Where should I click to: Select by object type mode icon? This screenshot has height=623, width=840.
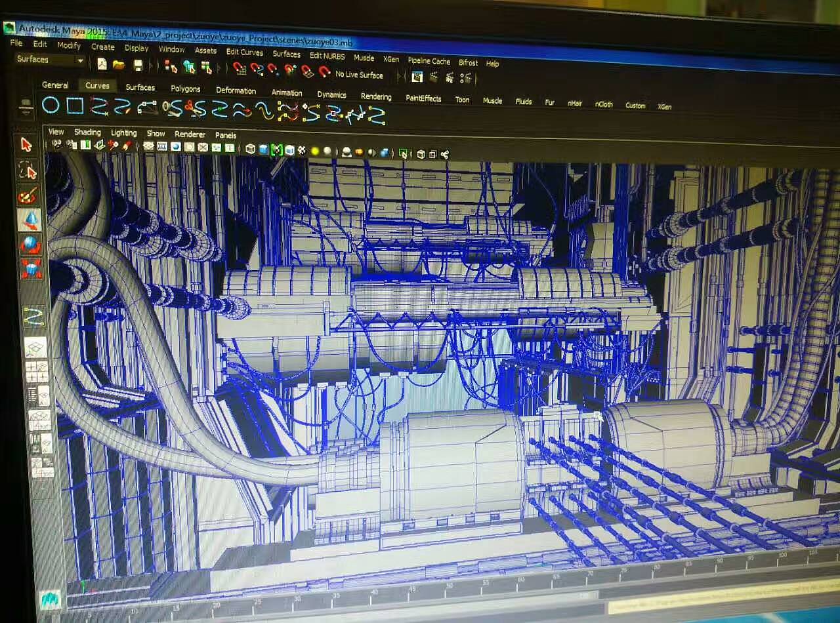tap(189, 67)
